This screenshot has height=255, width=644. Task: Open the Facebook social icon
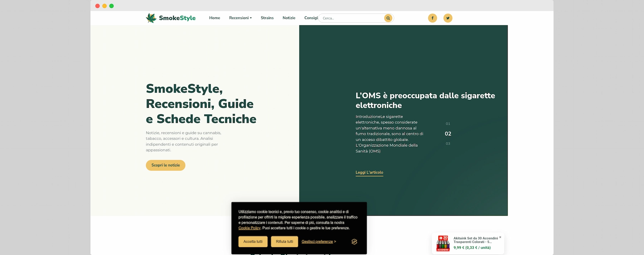[x=432, y=18]
